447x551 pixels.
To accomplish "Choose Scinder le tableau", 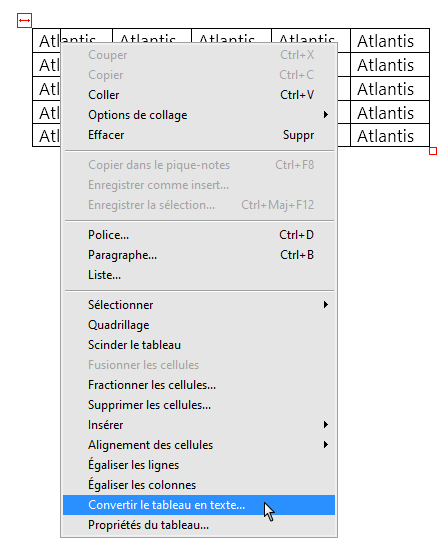I will point(199,345).
